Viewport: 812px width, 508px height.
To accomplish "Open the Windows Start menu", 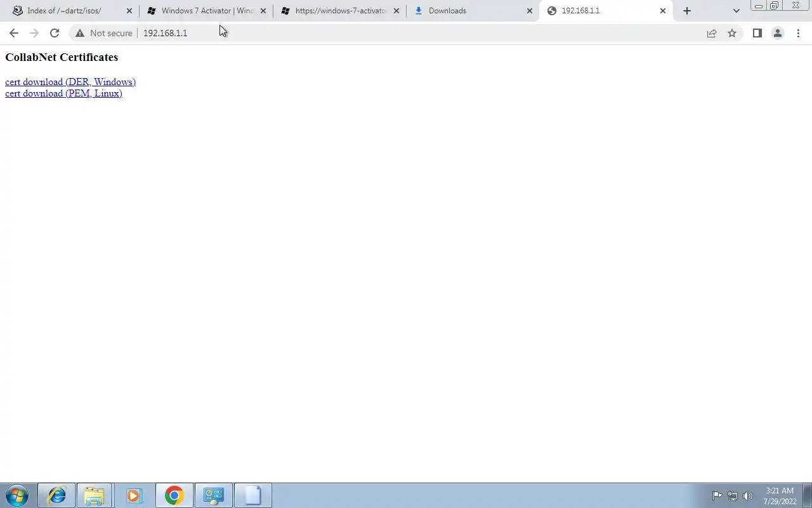I will tap(17, 495).
